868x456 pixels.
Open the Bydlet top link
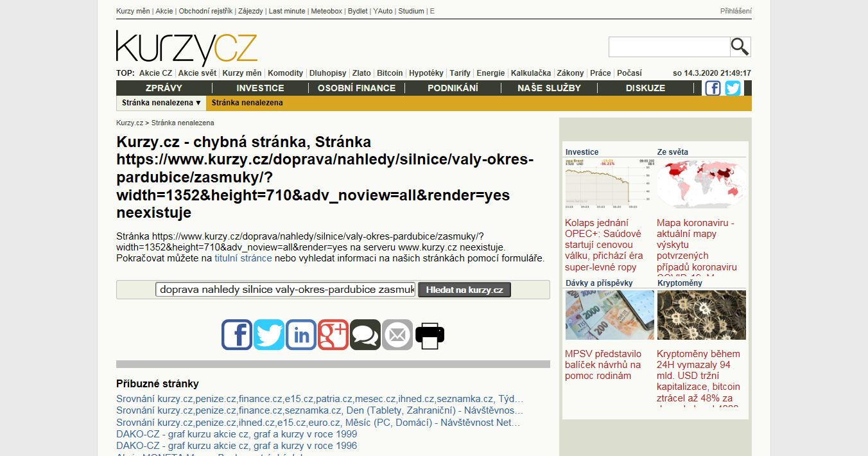point(358,11)
